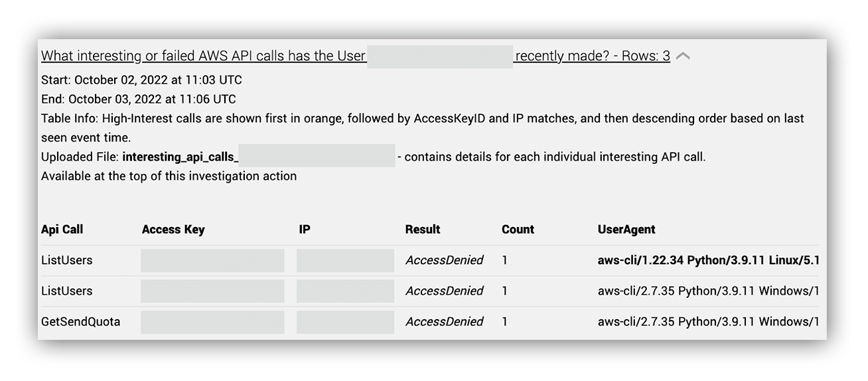The width and height of the screenshot is (868, 381).
Task: Click the Result column header
Action: coord(423,230)
